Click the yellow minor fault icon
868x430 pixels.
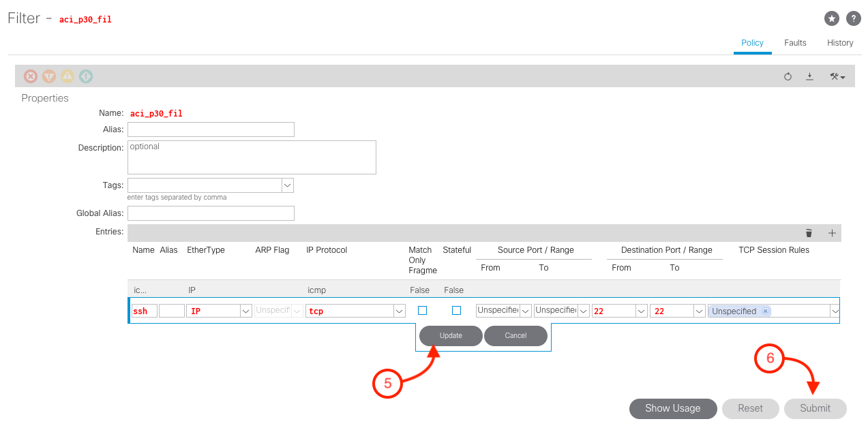coord(68,76)
